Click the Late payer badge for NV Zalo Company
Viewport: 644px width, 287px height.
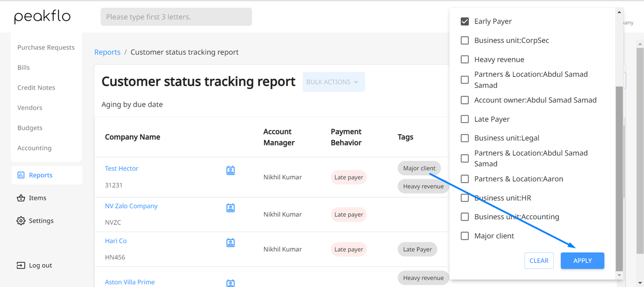pos(349,214)
